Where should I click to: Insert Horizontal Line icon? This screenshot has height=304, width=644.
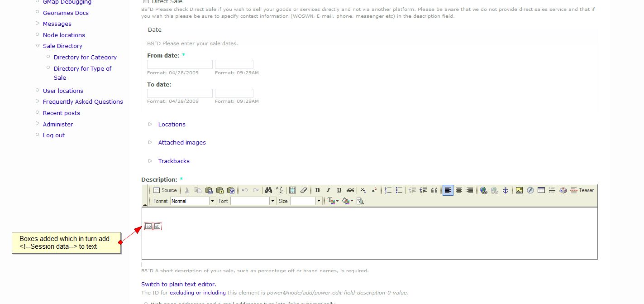(x=552, y=190)
